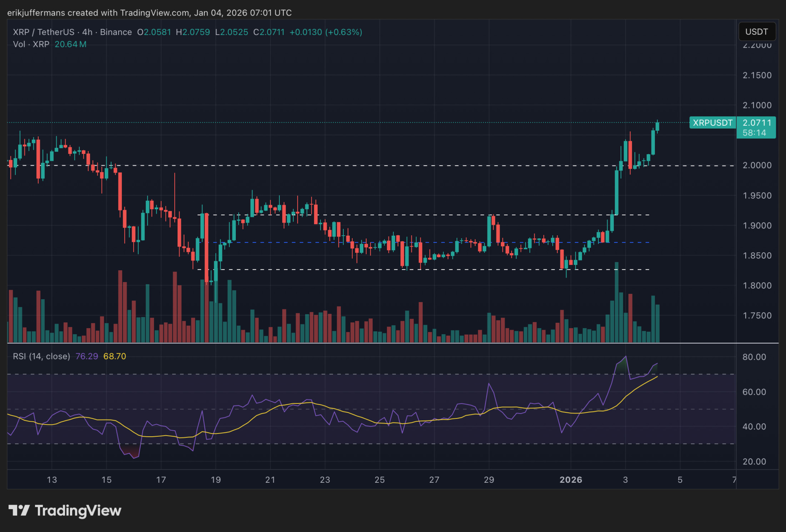Image resolution: width=786 pixels, height=532 pixels.
Task: Click the yellow RSI average value 68.70
Action: click(114, 356)
